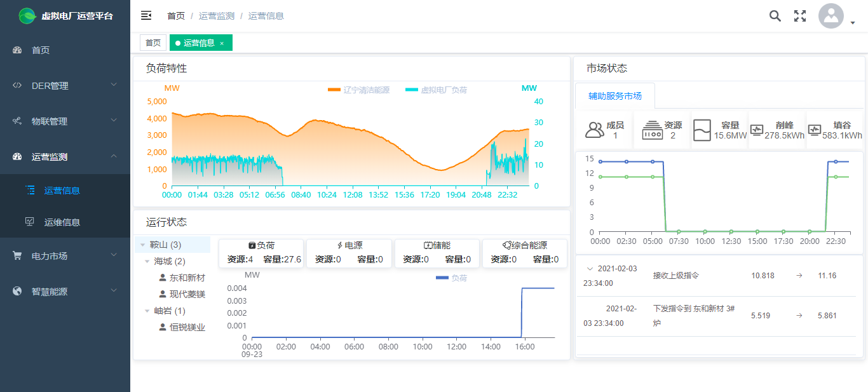Collapse the 鞍山 tree node
868x392 pixels.
coord(143,245)
